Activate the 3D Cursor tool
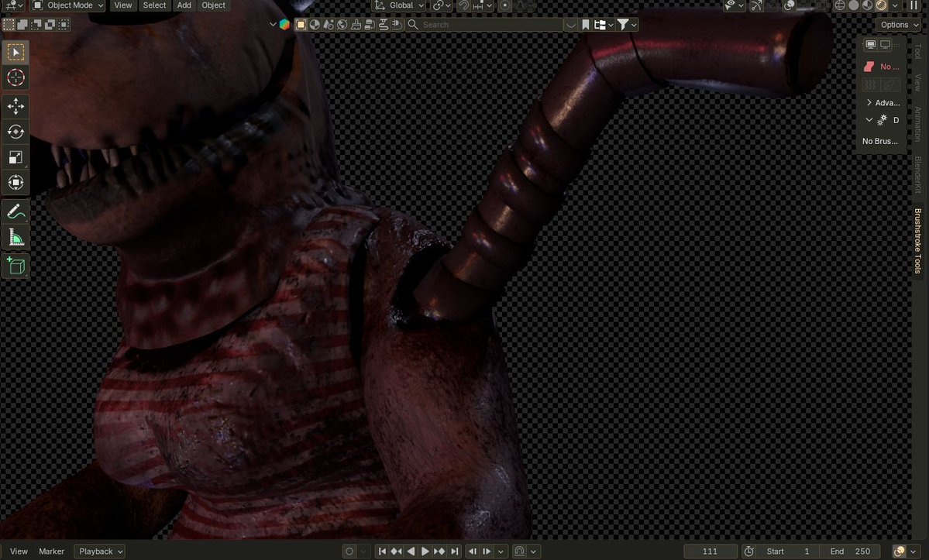Image resolution: width=929 pixels, height=560 pixels. click(16, 77)
